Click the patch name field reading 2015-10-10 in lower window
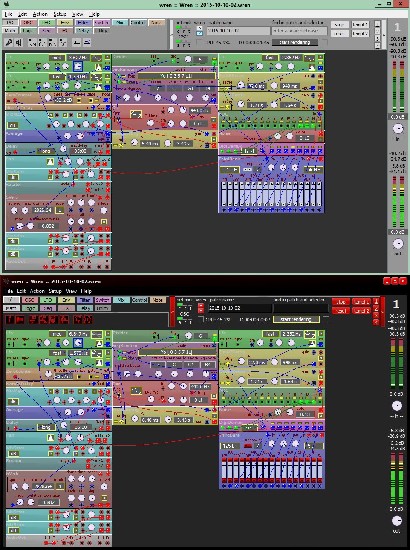410x550 pixels. (239, 308)
